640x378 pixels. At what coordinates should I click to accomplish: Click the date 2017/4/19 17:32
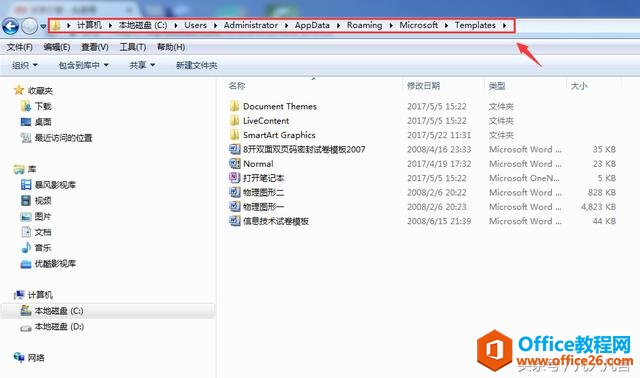439,164
